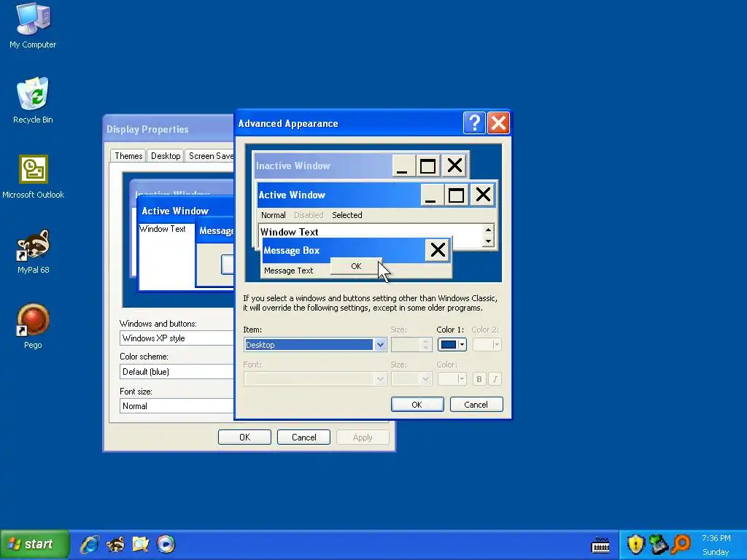Click preview scrollbar up arrow

click(488, 230)
